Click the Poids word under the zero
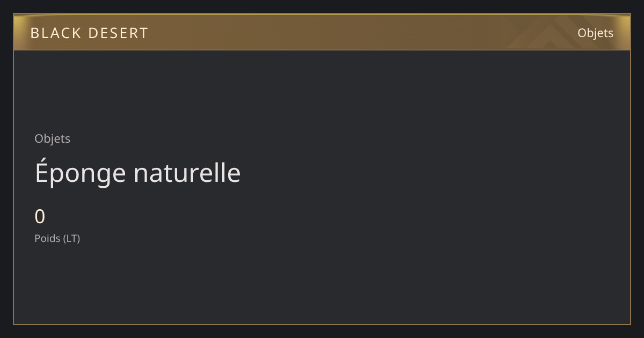 point(48,238)
